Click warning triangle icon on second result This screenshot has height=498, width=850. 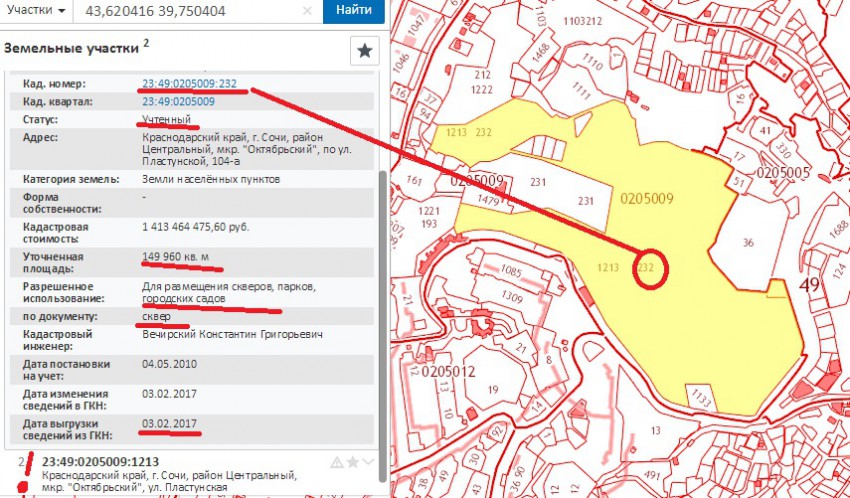pyautogui.click(x=337, y=462)
